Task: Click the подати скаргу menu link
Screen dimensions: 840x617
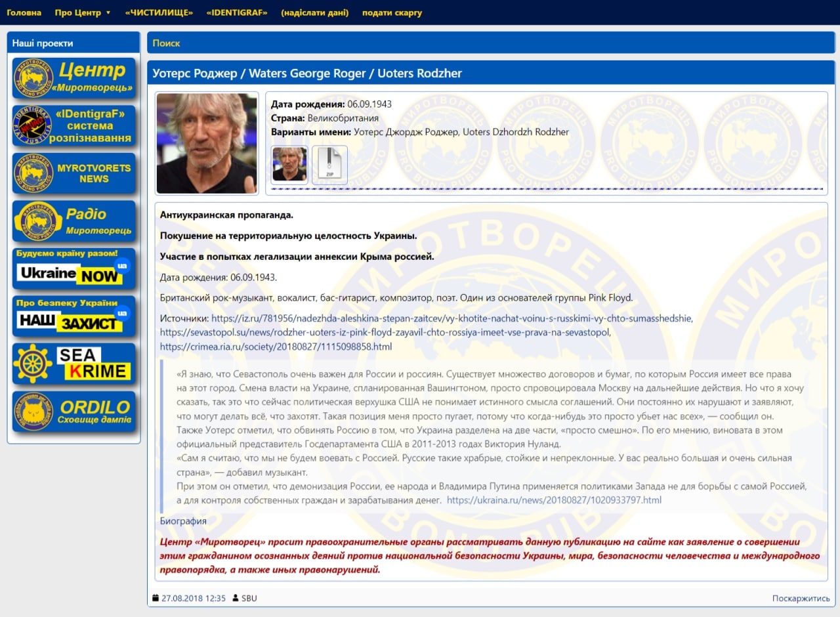Action: 392,12
